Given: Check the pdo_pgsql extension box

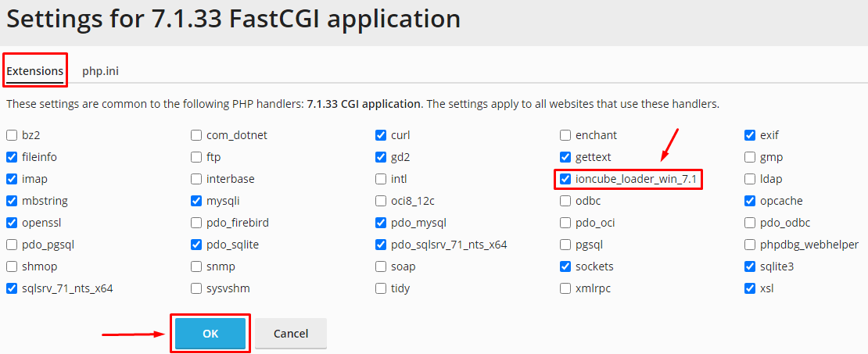Looking at the screenshot, I should (12, 245).
